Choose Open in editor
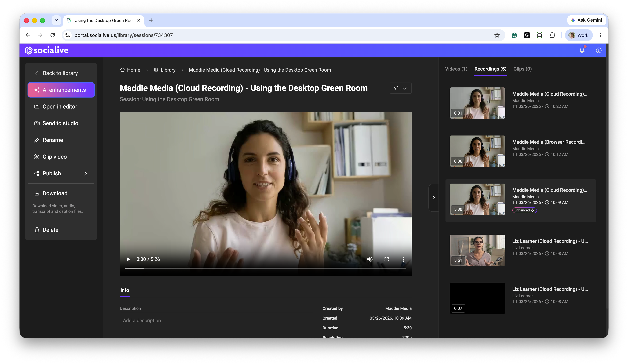Screen dimensions: 628x364 [x=61, y=106]
